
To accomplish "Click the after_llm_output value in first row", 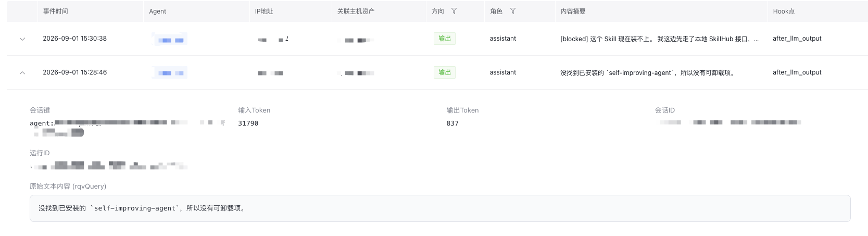I will [x=797, y=39].
